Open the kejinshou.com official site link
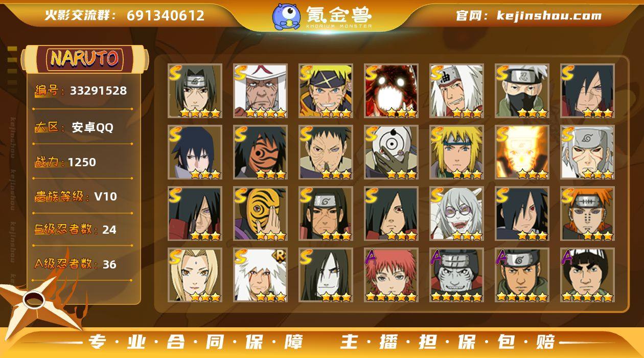 [549, 16]
